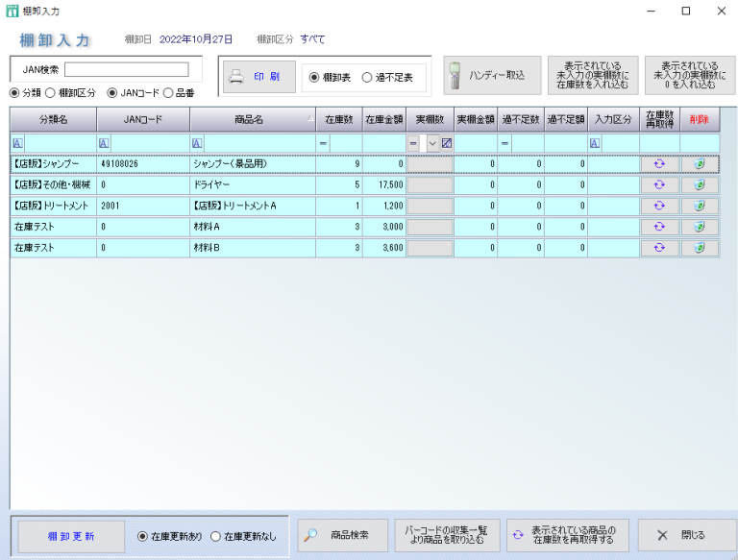The image size is (738, 560).
Task: Click the 棚卸日 date 2022年10月27日
Action: 196,39
